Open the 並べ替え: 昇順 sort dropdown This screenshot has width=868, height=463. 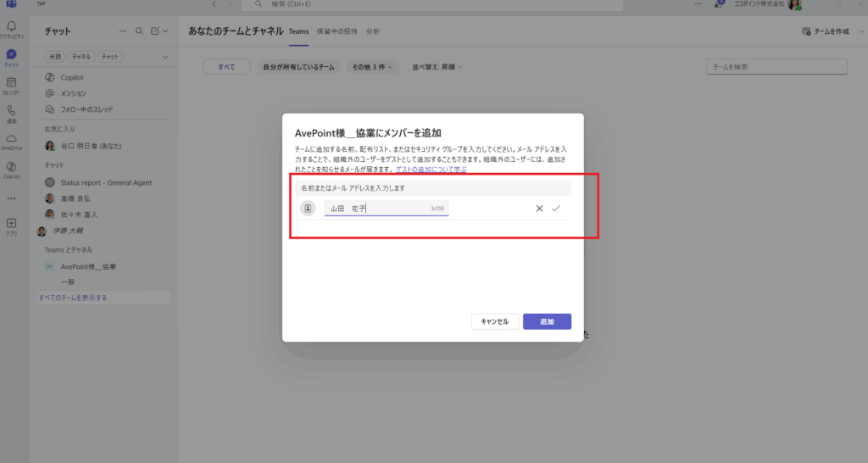[x=437, y=67]
